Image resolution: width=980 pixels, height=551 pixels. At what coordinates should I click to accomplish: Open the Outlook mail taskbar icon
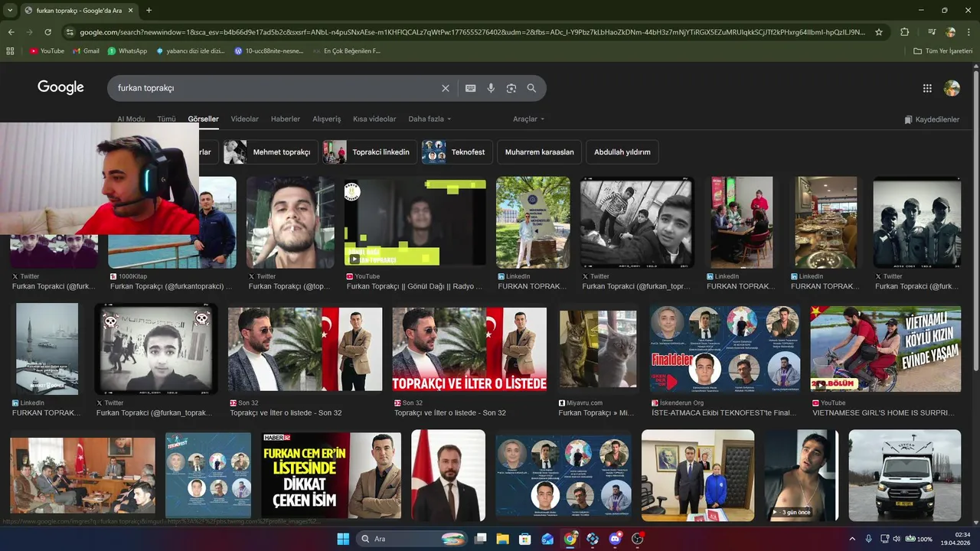[547, 539]
